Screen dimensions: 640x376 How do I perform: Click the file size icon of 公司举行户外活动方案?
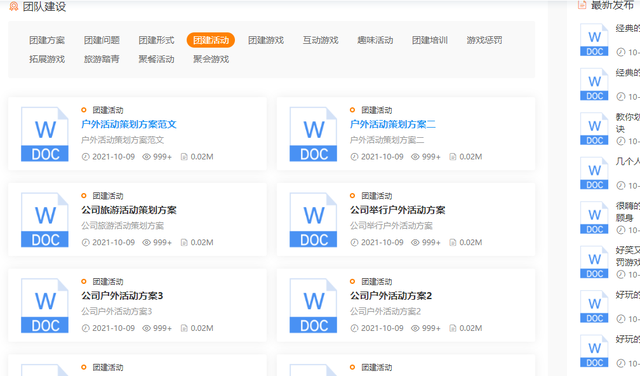point(452,243)
